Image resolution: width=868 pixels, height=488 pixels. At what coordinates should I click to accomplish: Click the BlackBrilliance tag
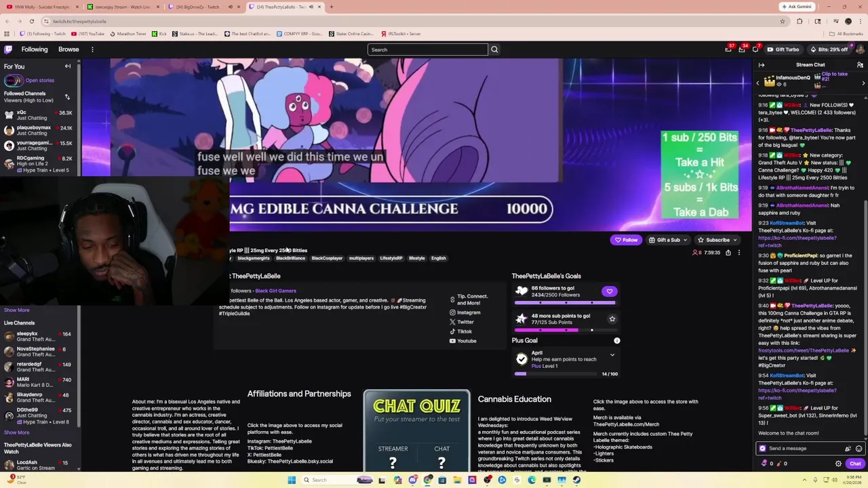tap(291, 258)
